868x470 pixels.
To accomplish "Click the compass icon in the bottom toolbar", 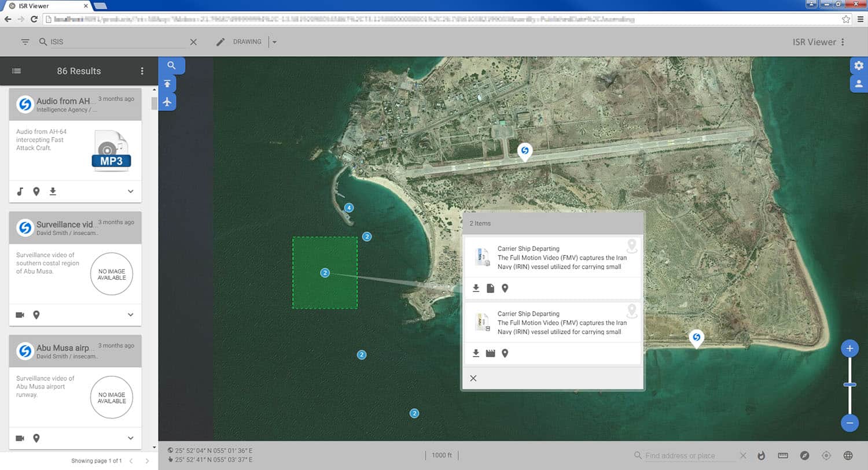I will (804, 456).
